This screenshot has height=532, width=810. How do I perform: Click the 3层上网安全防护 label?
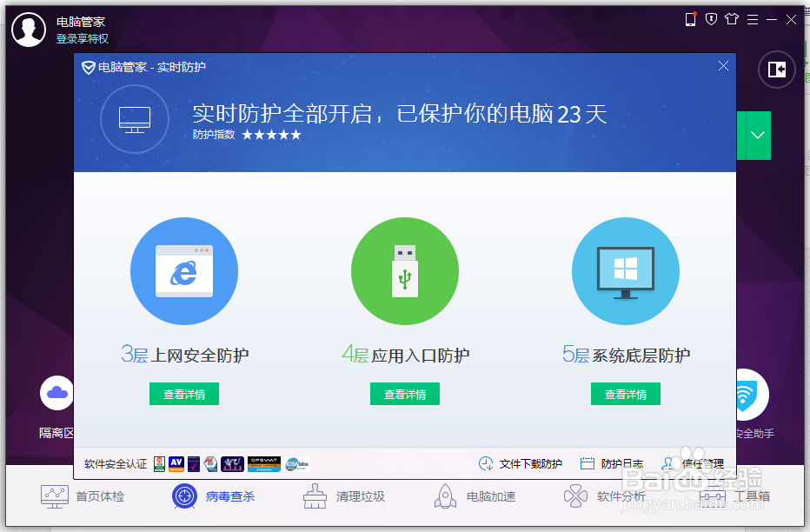tap(185, 355)
